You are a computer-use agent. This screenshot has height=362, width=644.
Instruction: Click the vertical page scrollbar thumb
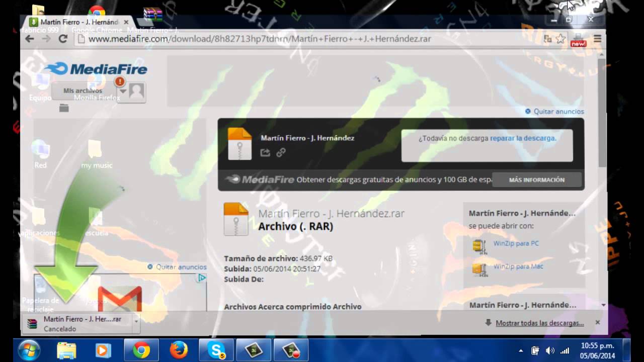click(603, 113)
